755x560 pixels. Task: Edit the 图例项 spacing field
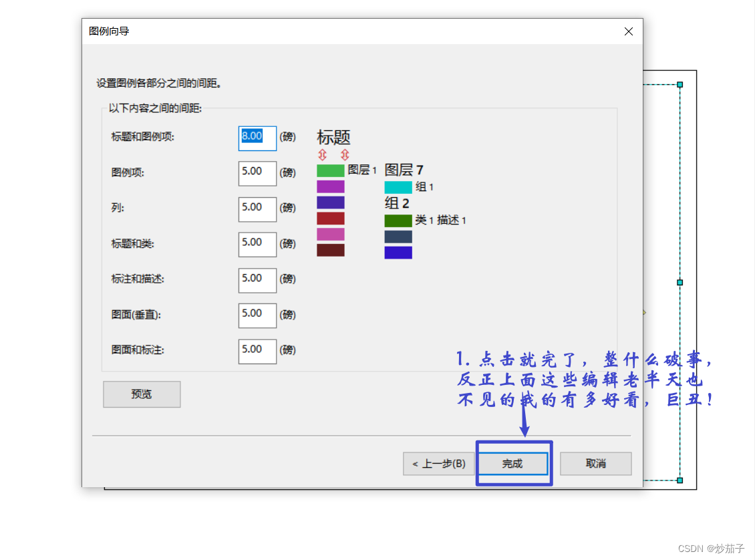click(x=257, y=173)
